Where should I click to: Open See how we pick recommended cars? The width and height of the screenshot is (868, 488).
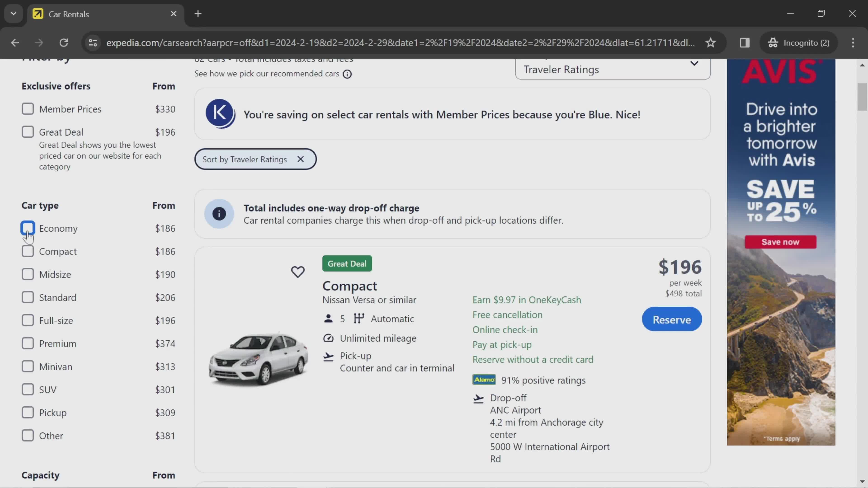coord(267,74)
